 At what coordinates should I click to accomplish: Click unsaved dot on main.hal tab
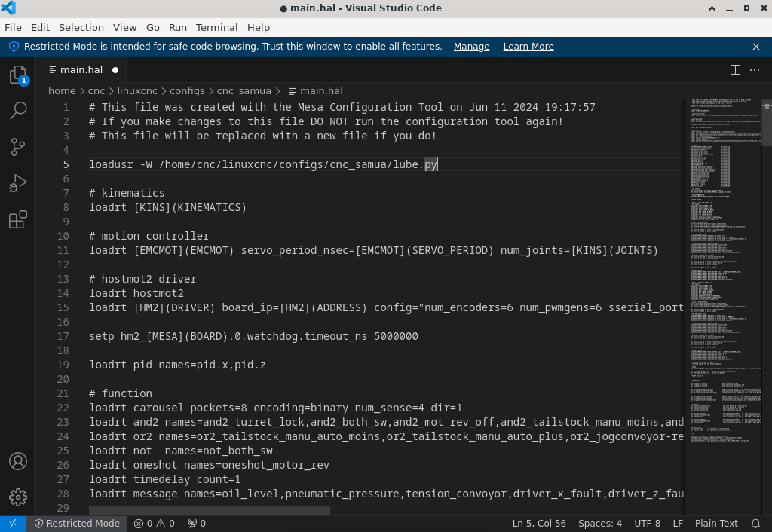point(115,70)
